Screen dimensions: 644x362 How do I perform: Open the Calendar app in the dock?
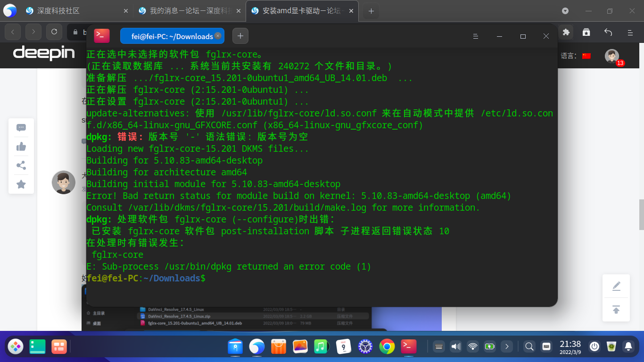click(344, 346)
